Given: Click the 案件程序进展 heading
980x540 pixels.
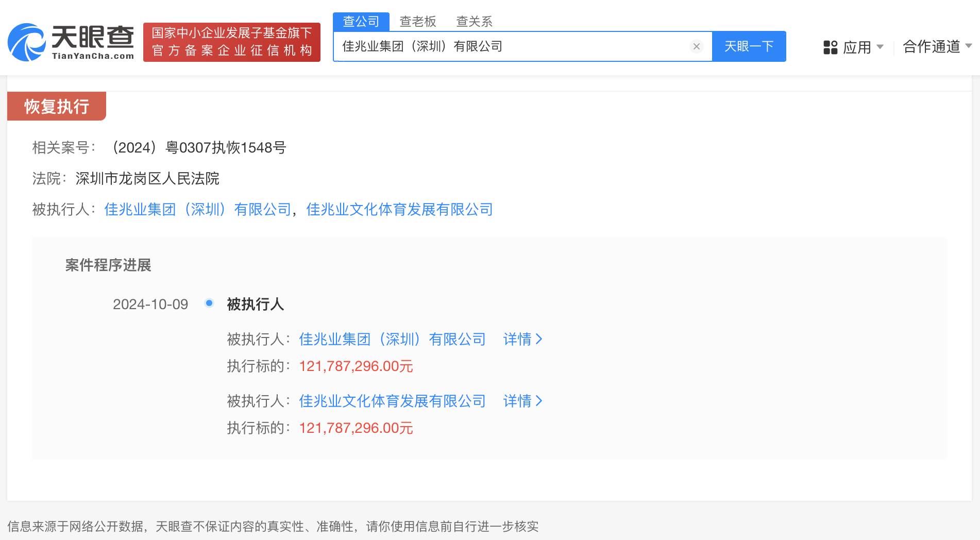Looking at the screenshot, I should click(x=108, y=265).
